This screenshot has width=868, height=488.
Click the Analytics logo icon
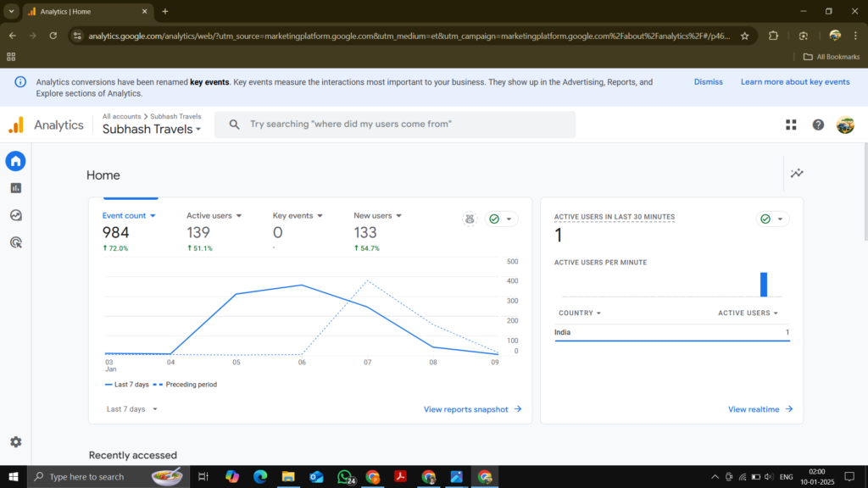pyautogui.click(x=16, y=125)
